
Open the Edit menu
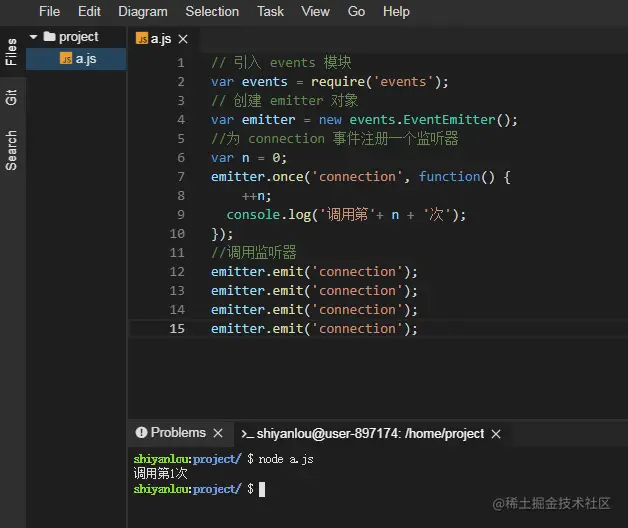pyautogui.click(x=89, y=11)
